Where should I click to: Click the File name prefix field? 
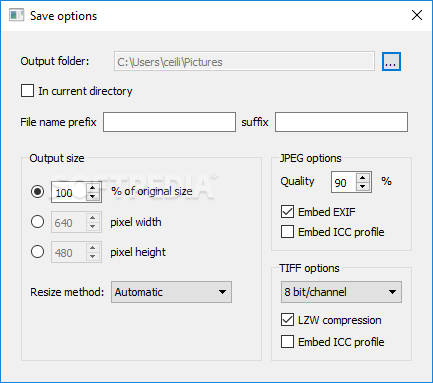click(x=169, y=122)
